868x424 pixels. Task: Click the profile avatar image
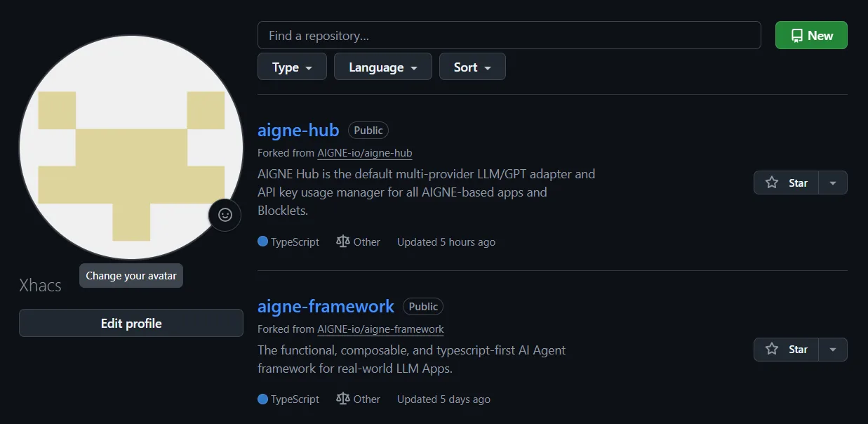[x=131, y=147]
